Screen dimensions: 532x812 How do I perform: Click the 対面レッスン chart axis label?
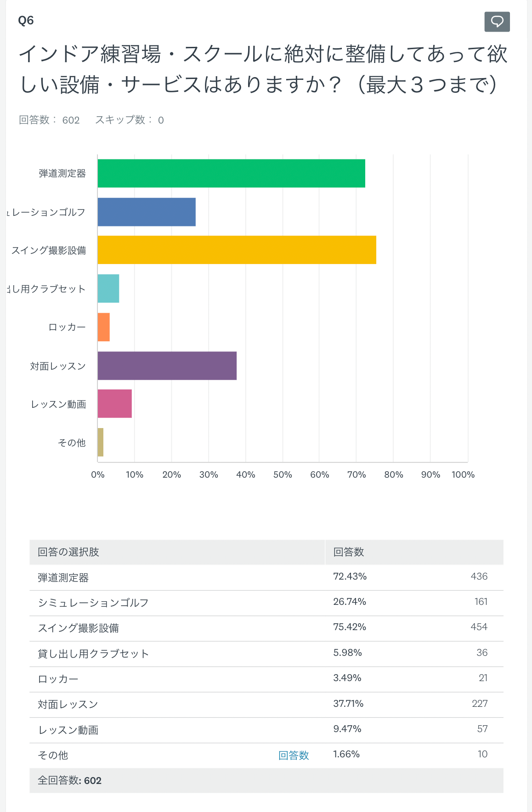(58, 366)
